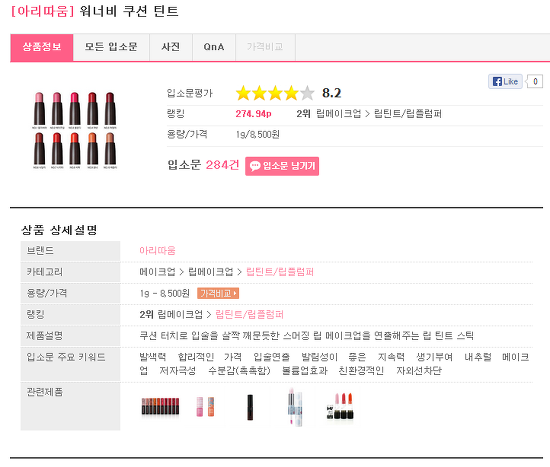
Task: Click the 볼륨업효과 keyword
Action: [304, 371]
